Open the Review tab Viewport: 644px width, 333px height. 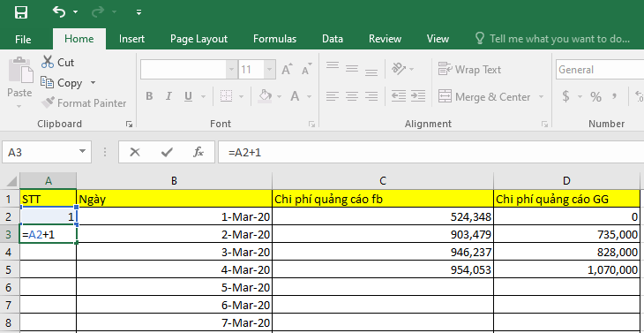pyautogui.click(x=385, y=39)
